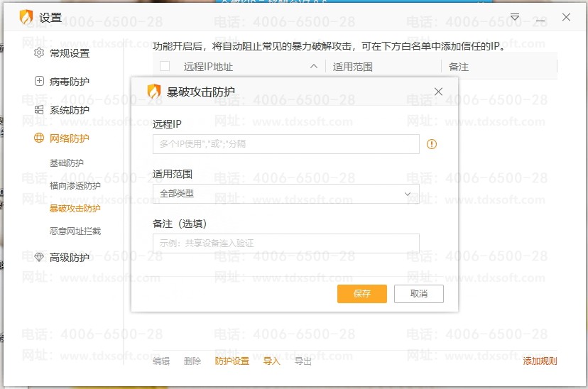The height and width of the screenshot is (389, 588).
Task: Click the Virus Protection plus-shield icon
Action: [39, 82]
